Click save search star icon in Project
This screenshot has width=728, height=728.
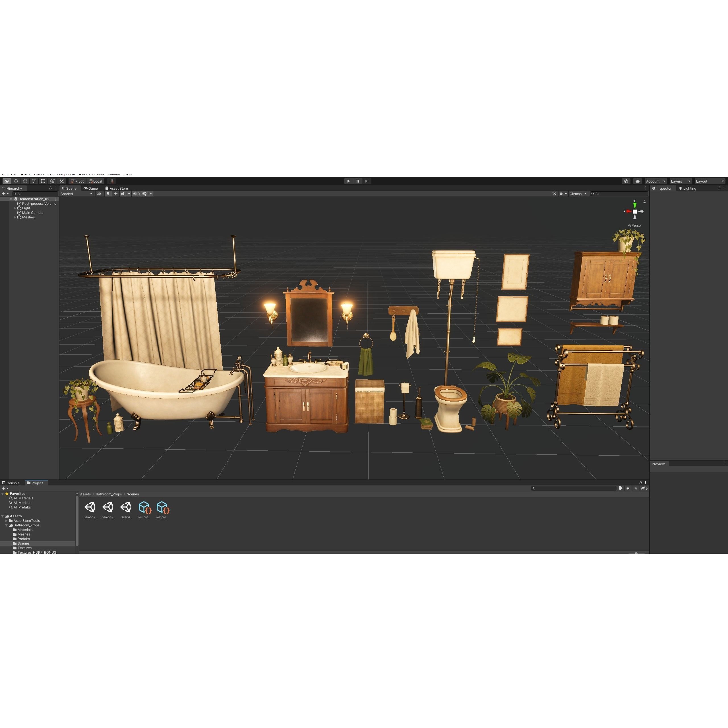[x=636, y=488]
